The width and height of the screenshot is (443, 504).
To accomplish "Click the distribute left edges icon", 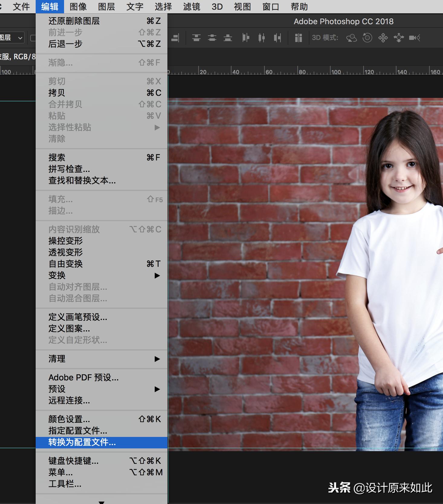I will pos(246,38).
